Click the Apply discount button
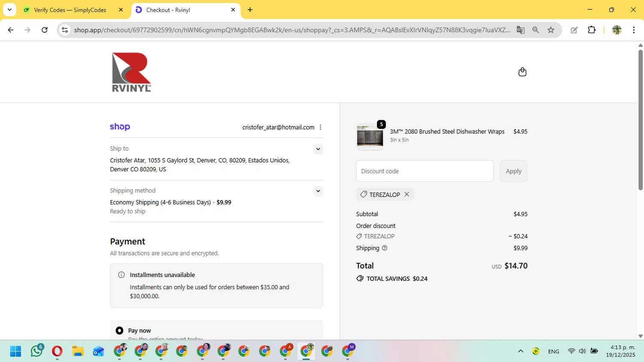The height and width of the screenshot is (362, 644). point(513,171)
